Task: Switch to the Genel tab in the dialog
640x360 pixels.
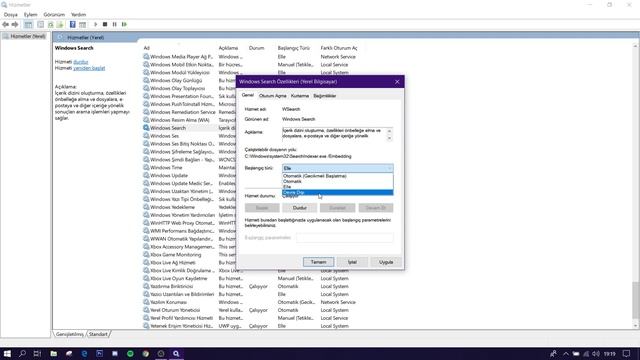Action: [x=248, y=95]
